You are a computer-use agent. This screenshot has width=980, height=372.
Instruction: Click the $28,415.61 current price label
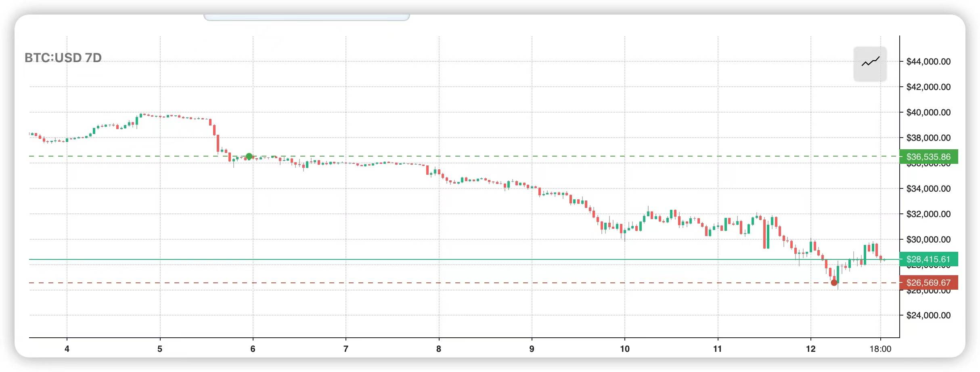(928, 259)
